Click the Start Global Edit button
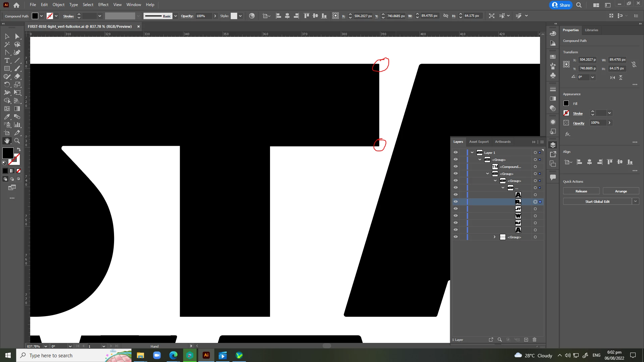The image size is (644, 362). 597,201
